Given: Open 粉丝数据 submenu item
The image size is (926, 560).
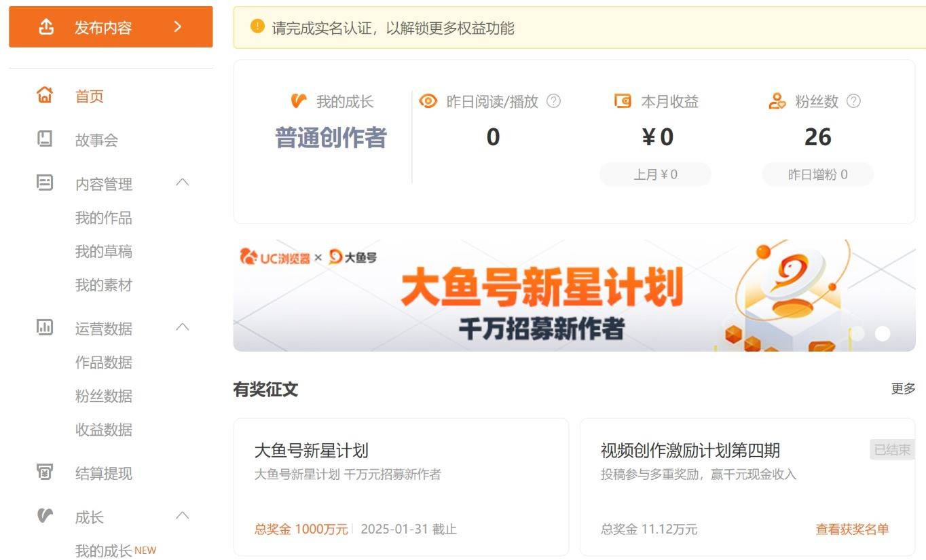Looking at the screenshot, I should coord(104,396).
